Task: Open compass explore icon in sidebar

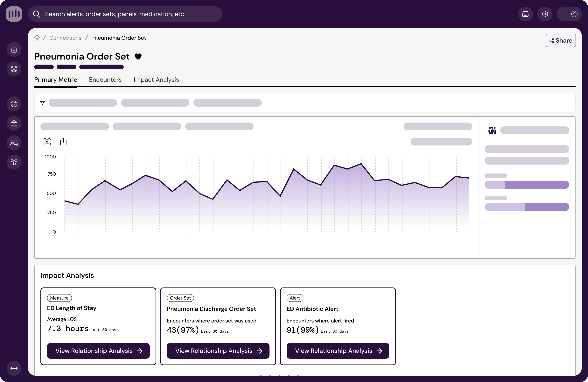Action: (x=14, y=104)
